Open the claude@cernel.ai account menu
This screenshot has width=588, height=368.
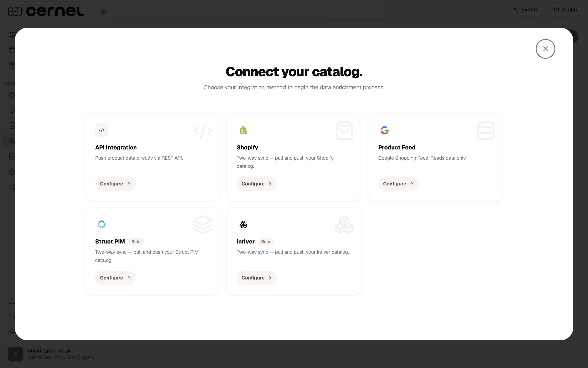[56, 354]
